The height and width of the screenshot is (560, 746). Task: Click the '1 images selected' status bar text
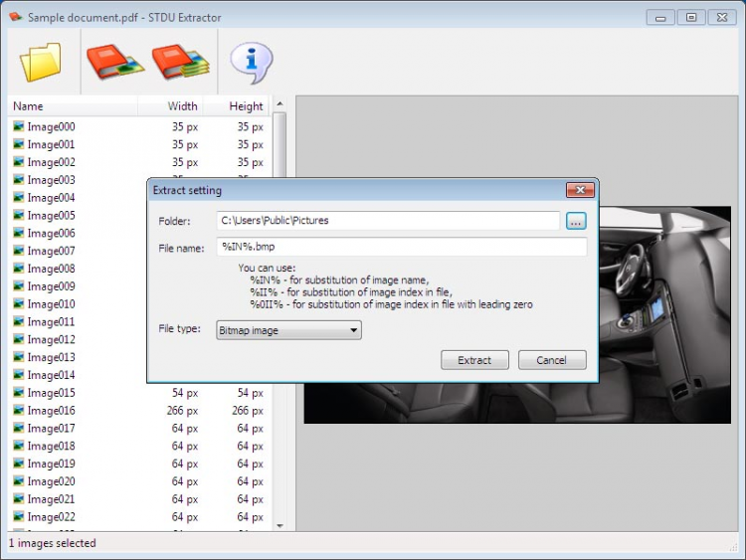[x=53, y=543]
